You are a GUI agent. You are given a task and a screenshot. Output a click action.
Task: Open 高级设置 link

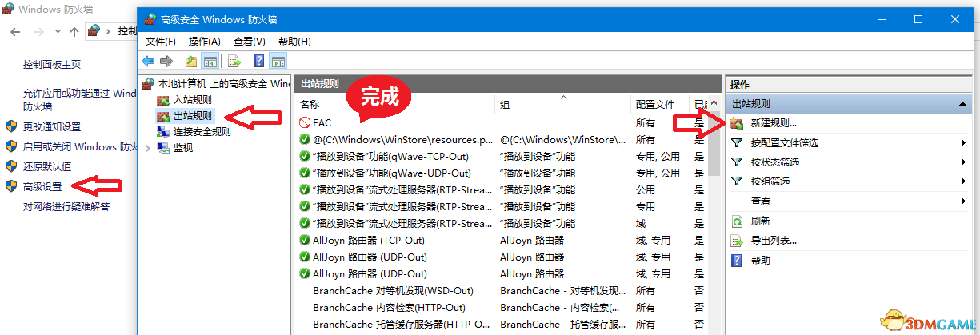42,186
